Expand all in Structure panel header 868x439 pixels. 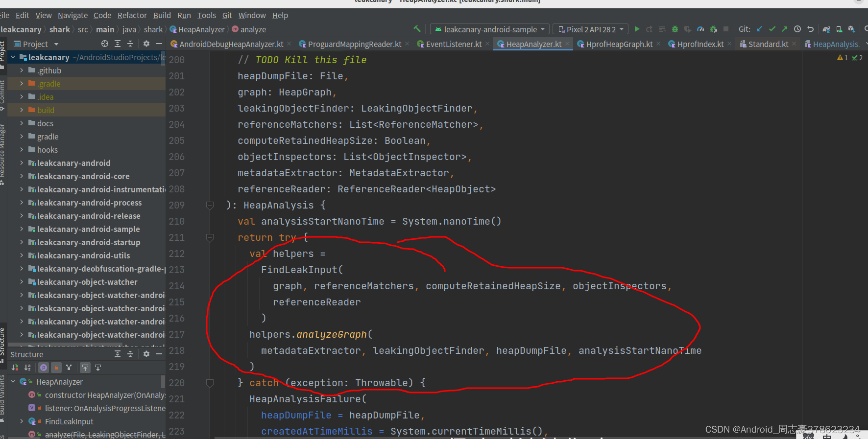[118, 354]
